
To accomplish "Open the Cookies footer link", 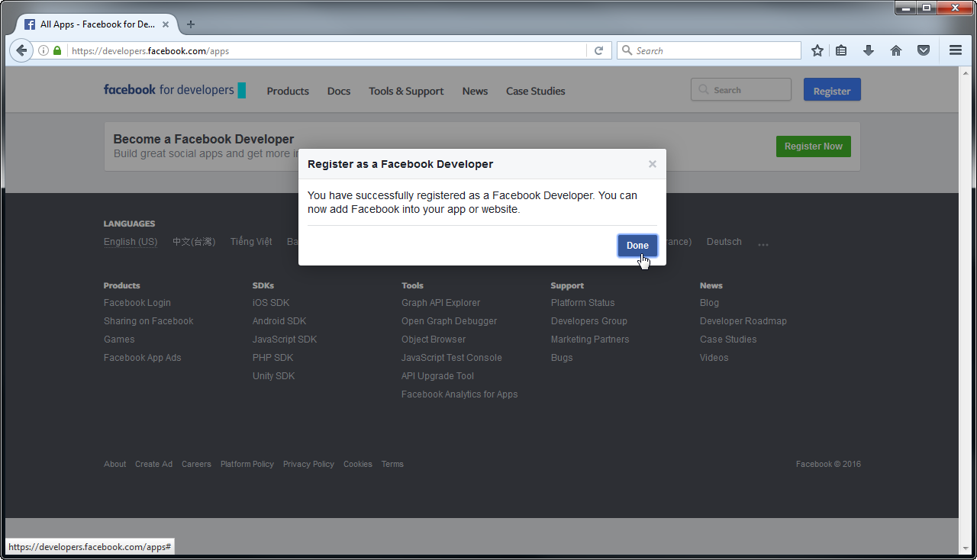I will [358, 464].
